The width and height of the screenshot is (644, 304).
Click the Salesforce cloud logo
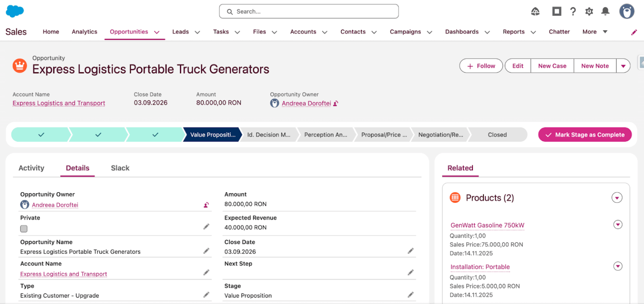point(15,11)
